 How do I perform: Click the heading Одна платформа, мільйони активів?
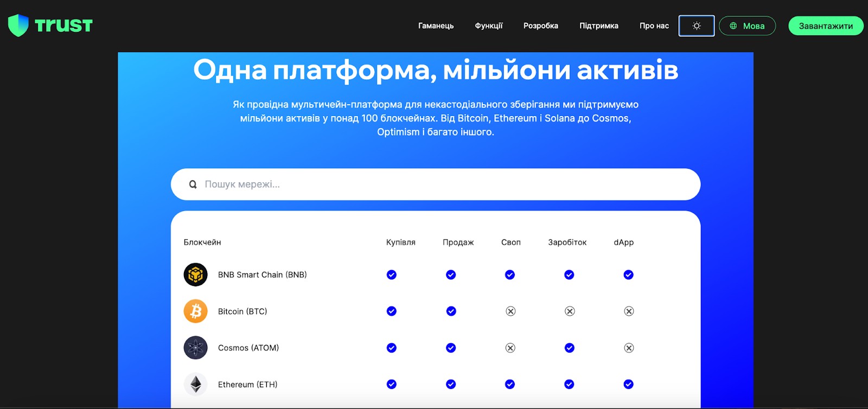pos(436,71)
